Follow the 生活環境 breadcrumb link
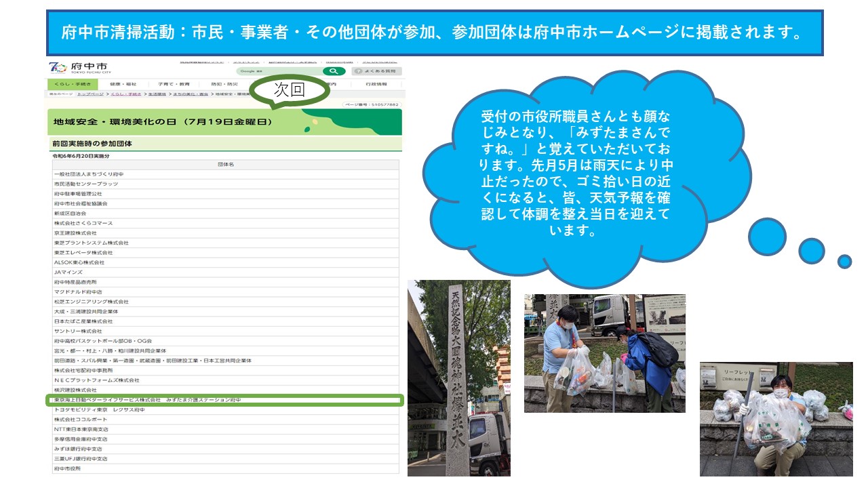 coord(157,94)
